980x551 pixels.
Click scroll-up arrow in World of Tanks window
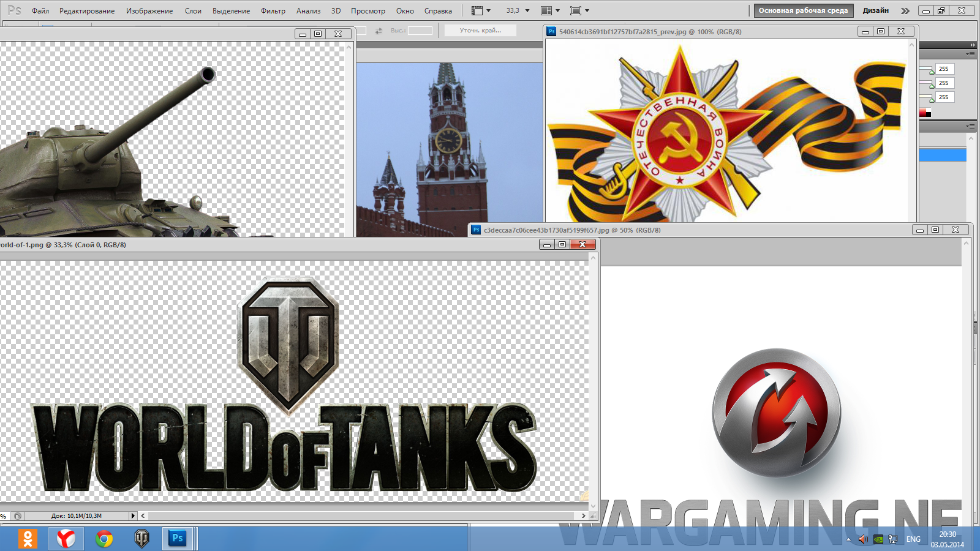(x=593, y=258)
